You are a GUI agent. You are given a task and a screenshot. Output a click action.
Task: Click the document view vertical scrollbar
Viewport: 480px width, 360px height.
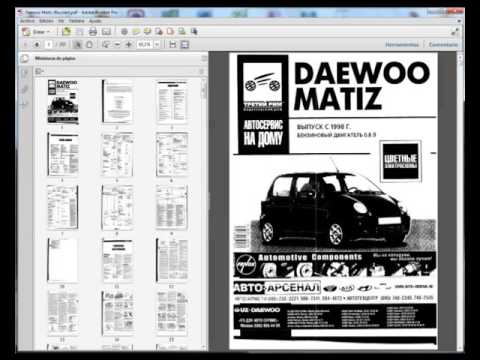tap(460, 200)
